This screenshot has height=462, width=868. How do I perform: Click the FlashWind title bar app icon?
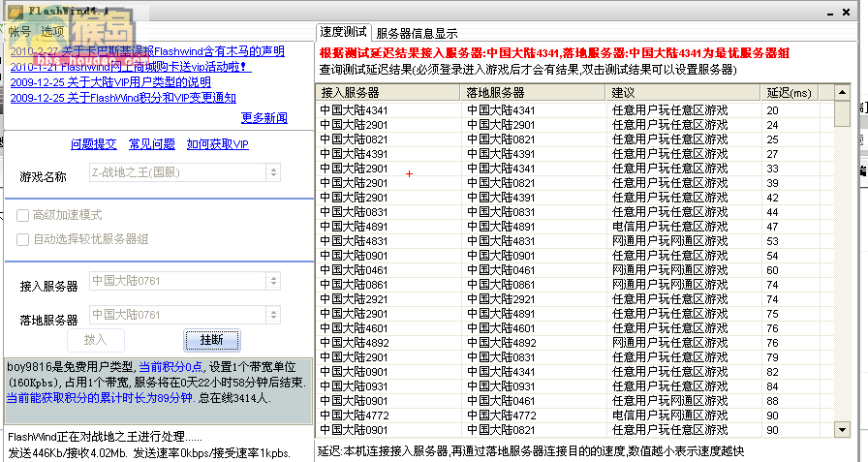tap(15, 11)
